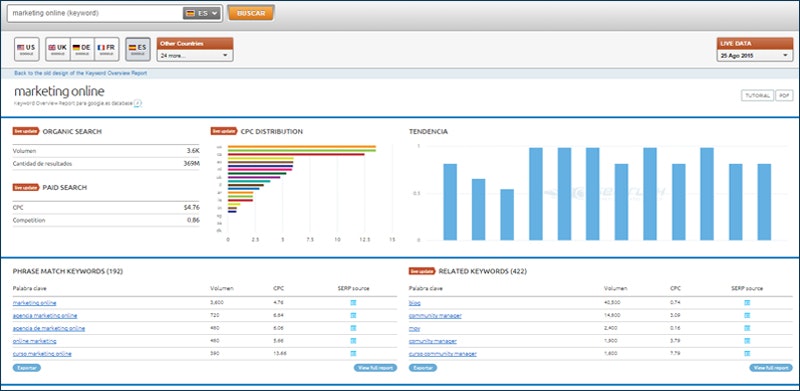Open the community manager keyword link
800x391 pixels.
pos(435,315)
